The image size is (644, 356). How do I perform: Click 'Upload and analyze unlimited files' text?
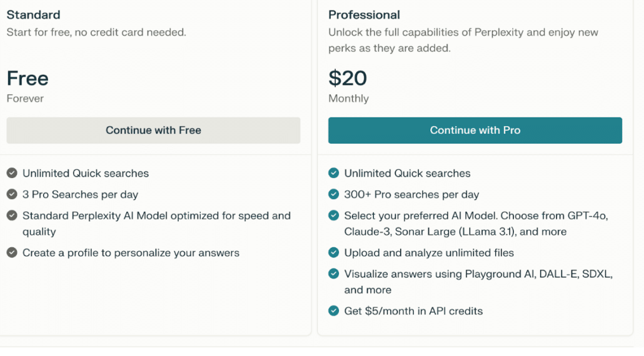(429, 253)
